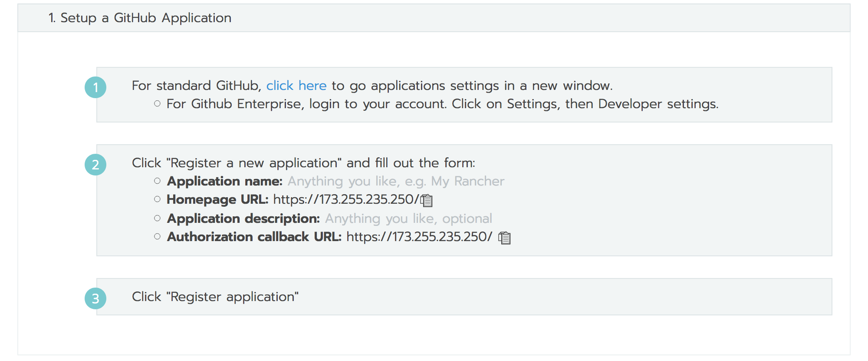The height and width of the screenshot is (361, 868).
Task: Click the 'Anything you like, e.g. My Rancher' placeholder
Action: pos(396,181)
